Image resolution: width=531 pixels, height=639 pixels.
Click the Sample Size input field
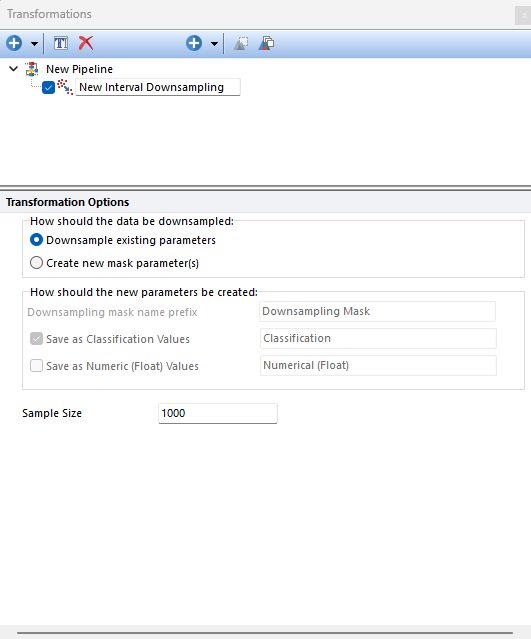click(218, 413)
